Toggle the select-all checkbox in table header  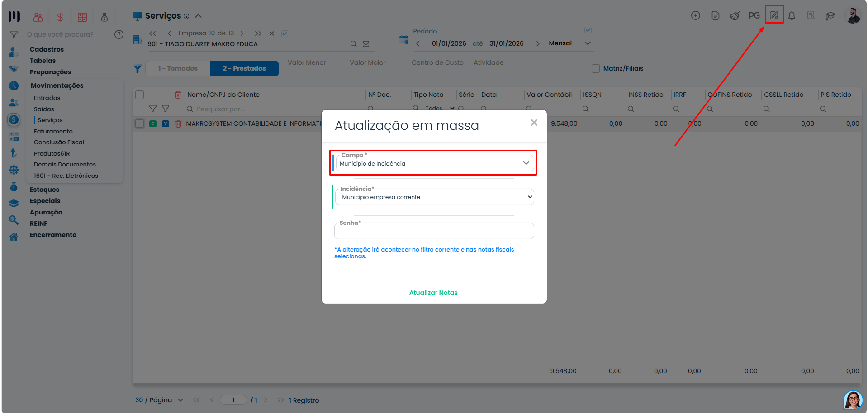point(140,95)
